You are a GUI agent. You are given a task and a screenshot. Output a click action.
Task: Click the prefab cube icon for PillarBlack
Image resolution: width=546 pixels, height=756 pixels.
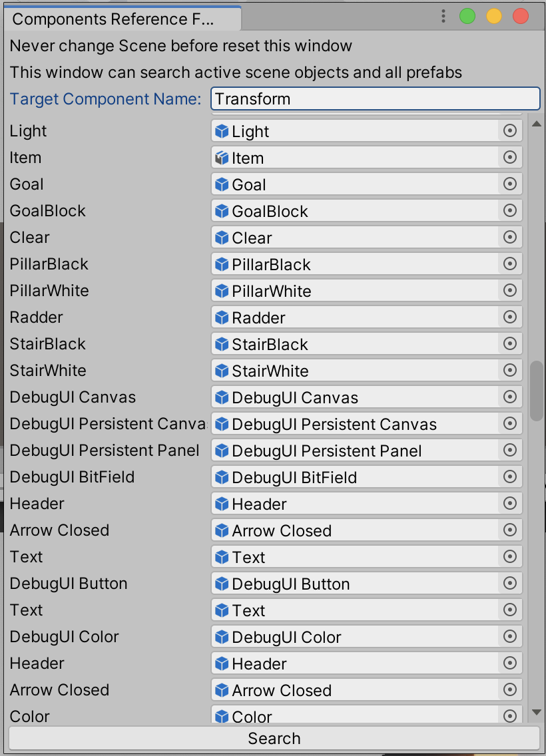222,264
